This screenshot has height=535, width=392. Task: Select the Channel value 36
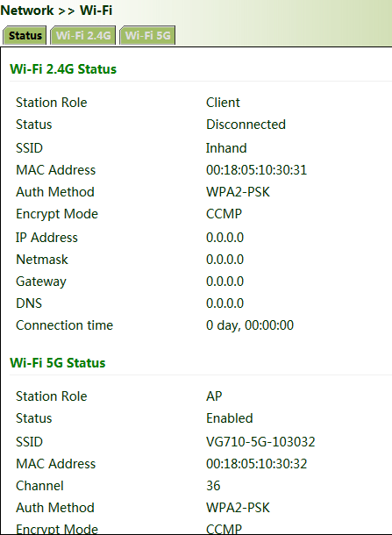point(213,486)
